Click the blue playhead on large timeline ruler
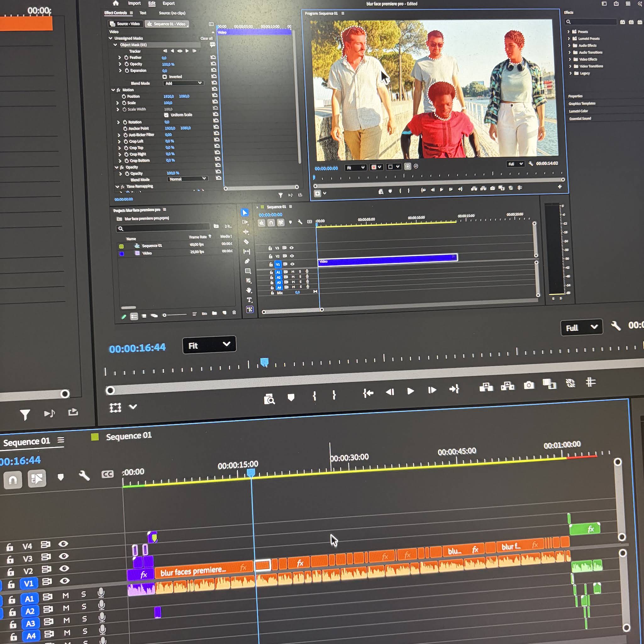This screenshot has height=644, width=644. (251, 473)
